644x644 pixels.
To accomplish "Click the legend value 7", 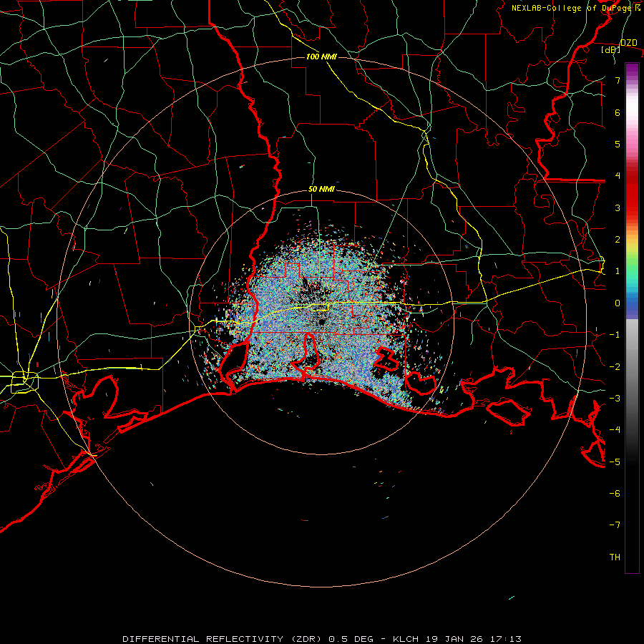I will point(618,80).
